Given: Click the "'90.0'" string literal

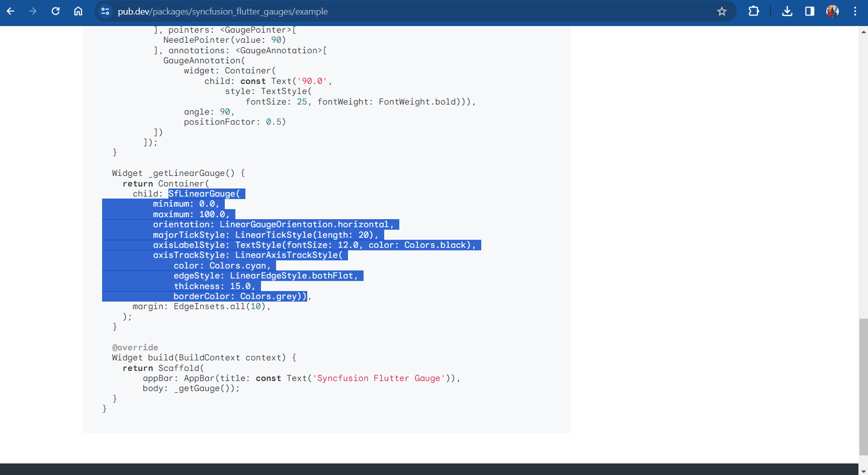Looking at the screenshot, I should tap(312, 81).
